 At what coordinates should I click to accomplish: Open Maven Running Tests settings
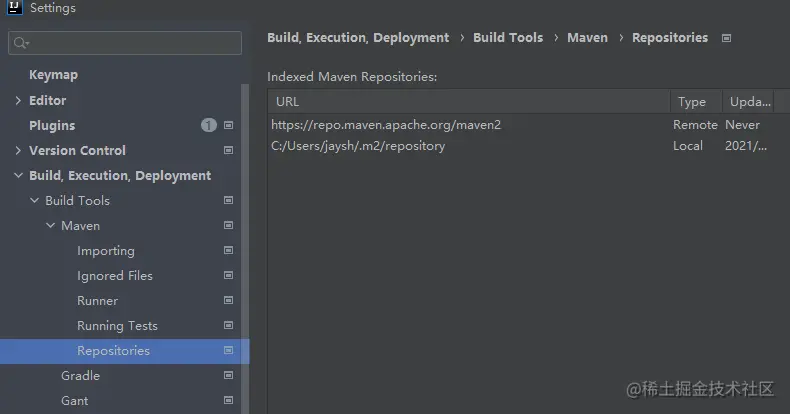[117, 326]
